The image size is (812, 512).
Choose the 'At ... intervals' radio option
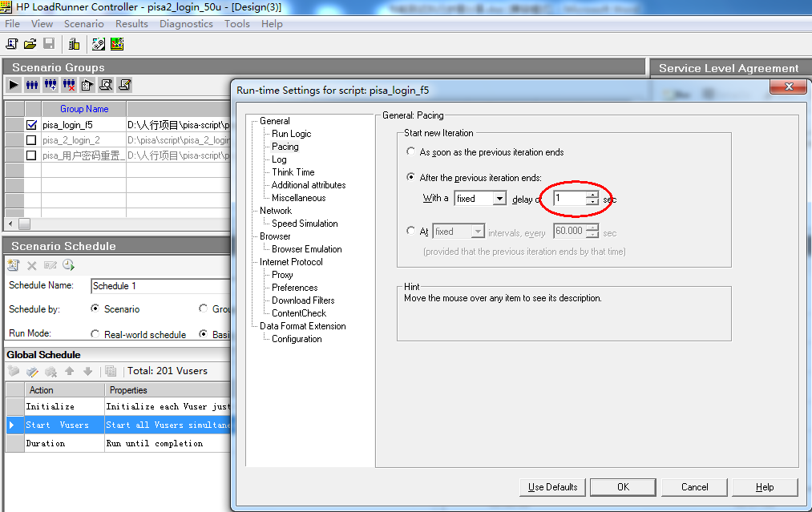pos(411,231)
